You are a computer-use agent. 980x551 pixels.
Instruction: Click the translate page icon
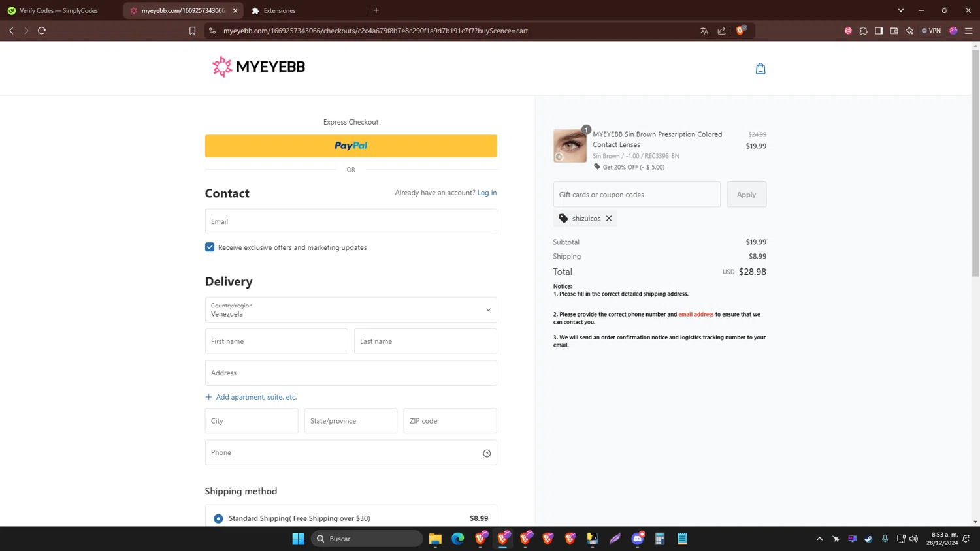(704, 31)
